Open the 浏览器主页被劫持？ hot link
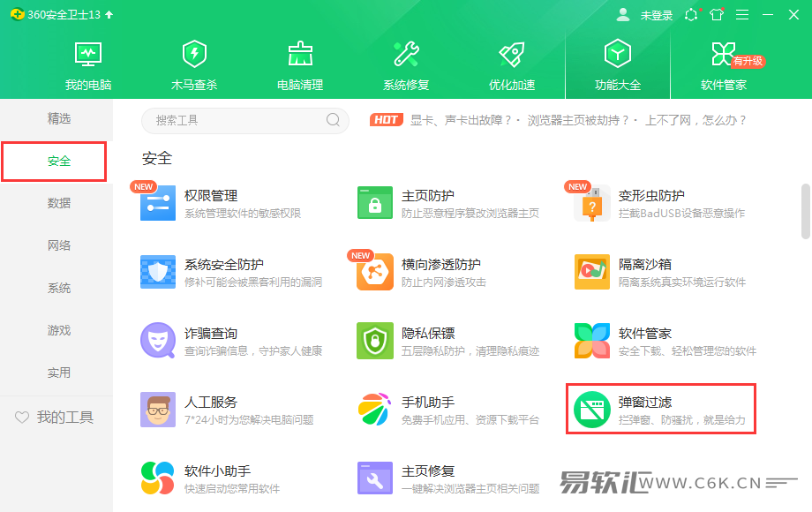This screenshot has width=812, height=512. [578, 120]
